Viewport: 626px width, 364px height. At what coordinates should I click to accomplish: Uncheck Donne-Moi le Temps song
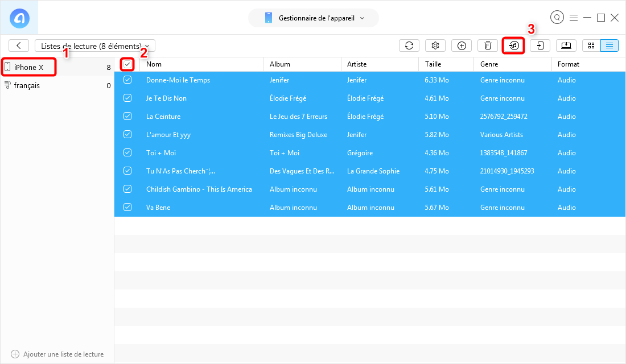point(127,80)
